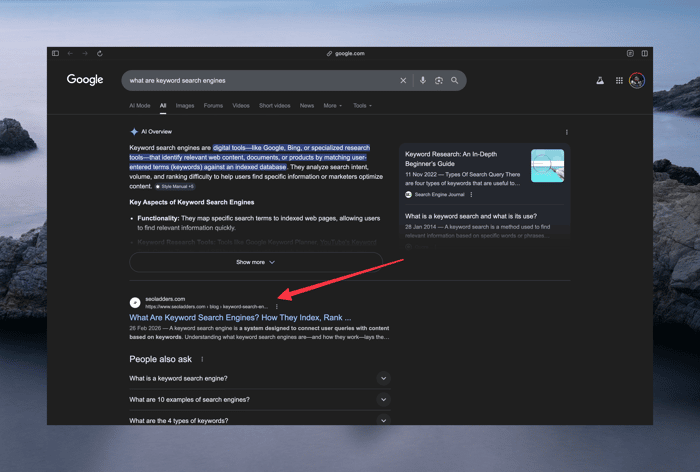Open the seoladders.com result options menu
The height and width of the screenshot is (472, 700).
(277, 307)
